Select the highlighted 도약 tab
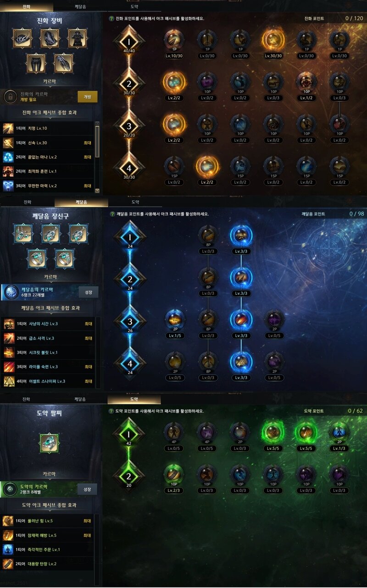The image size is (367, 588). 134,400
